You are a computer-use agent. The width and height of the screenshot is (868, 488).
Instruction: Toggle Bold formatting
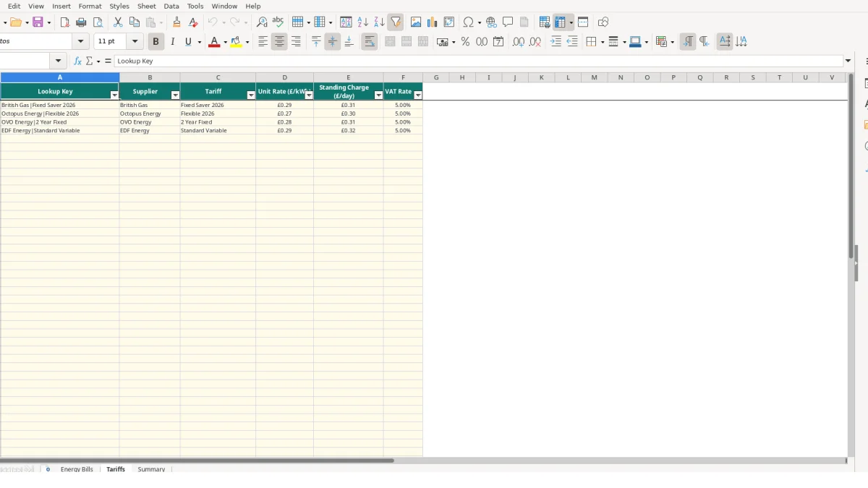[156, 42]
